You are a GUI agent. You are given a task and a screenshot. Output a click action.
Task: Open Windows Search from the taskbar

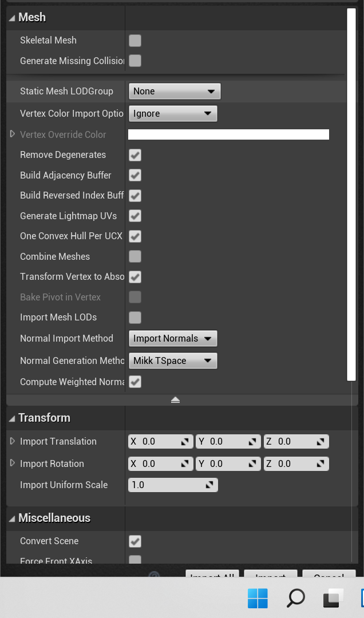295,599
